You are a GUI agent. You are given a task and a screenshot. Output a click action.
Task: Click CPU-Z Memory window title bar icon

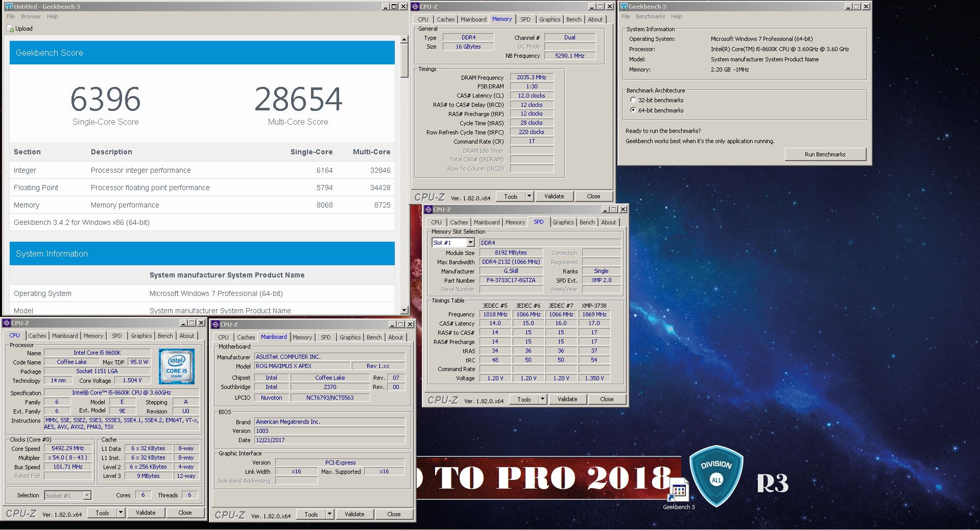click(415, 7)
